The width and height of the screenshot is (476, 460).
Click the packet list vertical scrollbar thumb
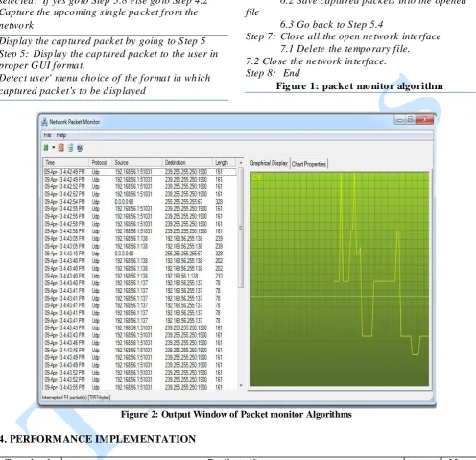[241, 228]
